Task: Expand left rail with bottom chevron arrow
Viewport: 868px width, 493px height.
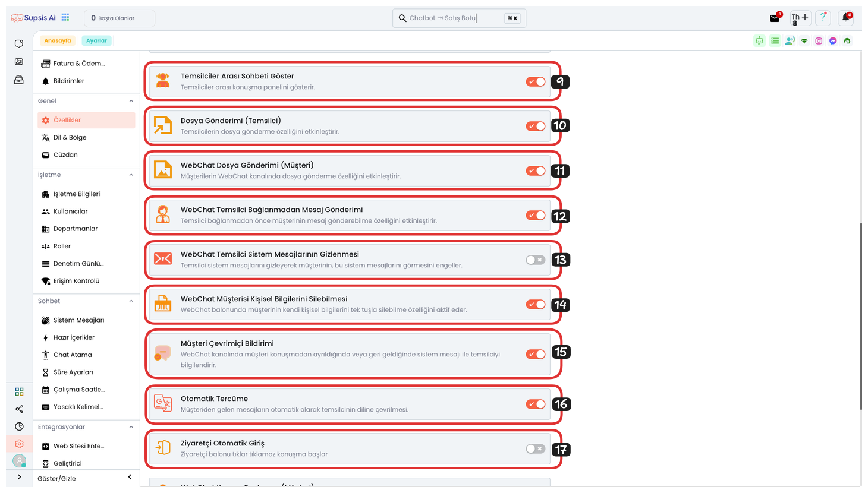Action: pyautogui.click(x=19, y=477)
